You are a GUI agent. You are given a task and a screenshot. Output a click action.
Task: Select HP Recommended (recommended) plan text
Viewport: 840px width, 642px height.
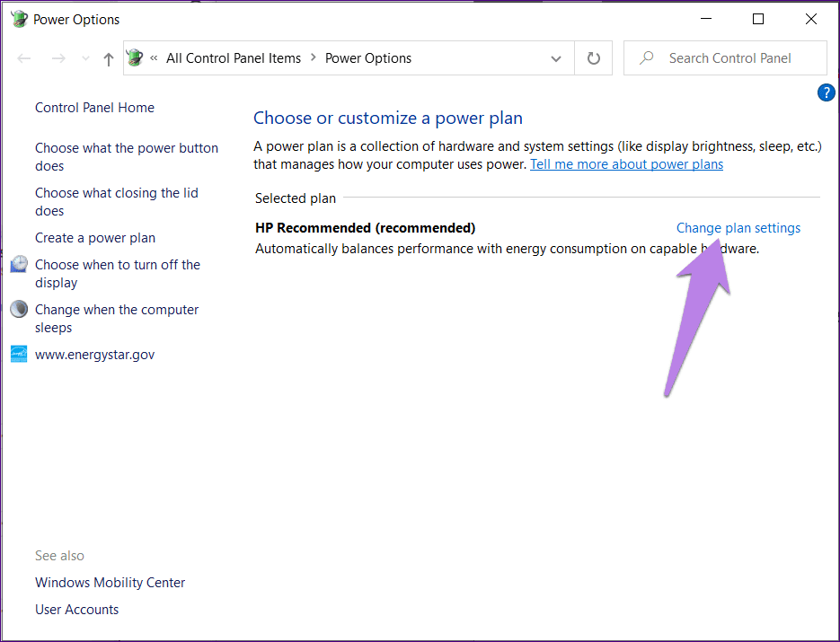coord(366,228)
